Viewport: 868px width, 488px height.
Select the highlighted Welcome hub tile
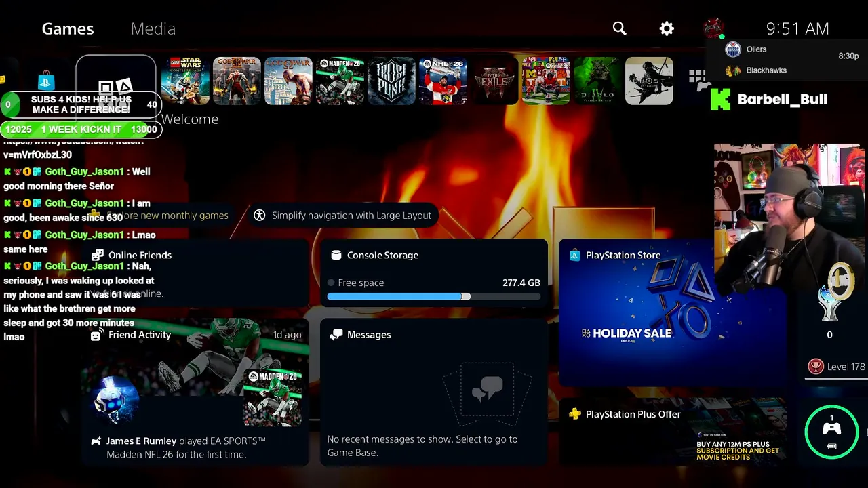(x=116, y=88)
